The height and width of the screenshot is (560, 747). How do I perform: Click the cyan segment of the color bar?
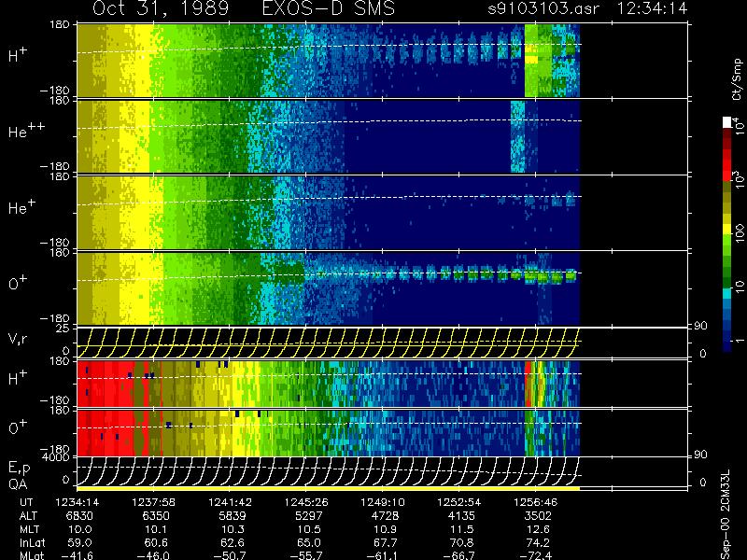pyautogui.click(x=727, y=293)
